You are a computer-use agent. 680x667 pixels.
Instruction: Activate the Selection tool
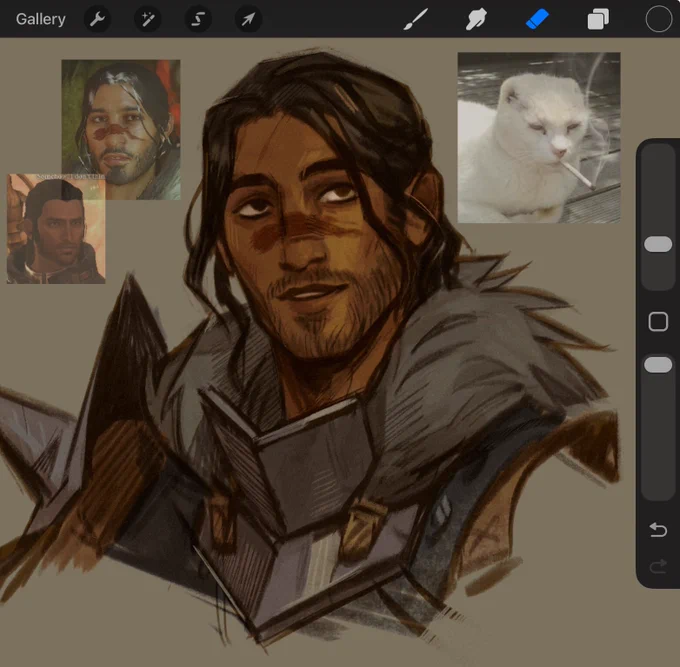(x=198, y=19)
